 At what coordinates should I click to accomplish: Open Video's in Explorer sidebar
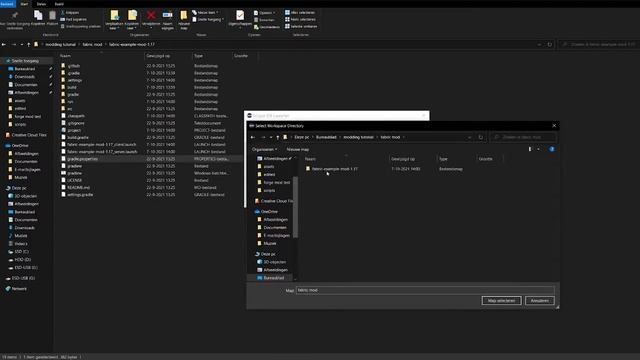(20, 244)
